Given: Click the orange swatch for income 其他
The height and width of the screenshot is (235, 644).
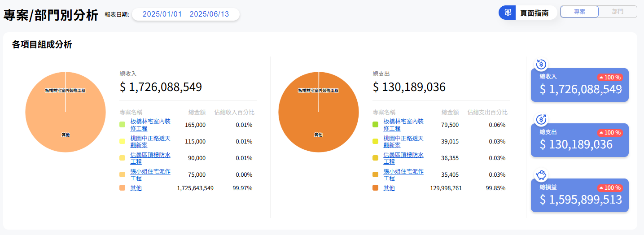Looking at the screenshot, I should coord(123,188).
